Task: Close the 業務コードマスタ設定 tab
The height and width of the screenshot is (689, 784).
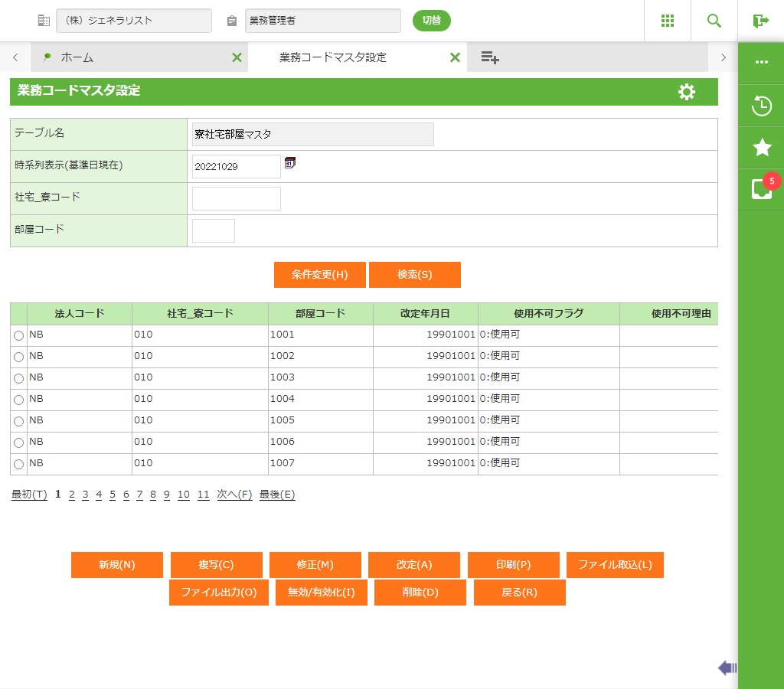Action: click(455, 57)
